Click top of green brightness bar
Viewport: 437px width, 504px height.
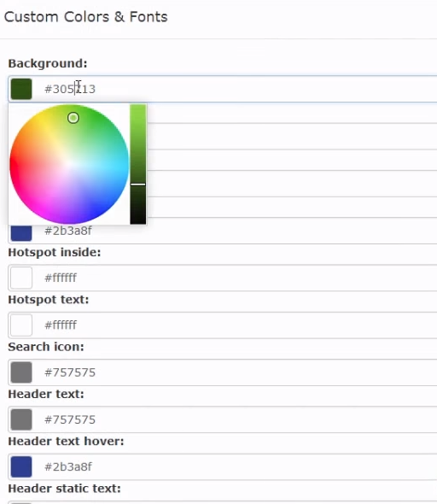coord(138,108)
